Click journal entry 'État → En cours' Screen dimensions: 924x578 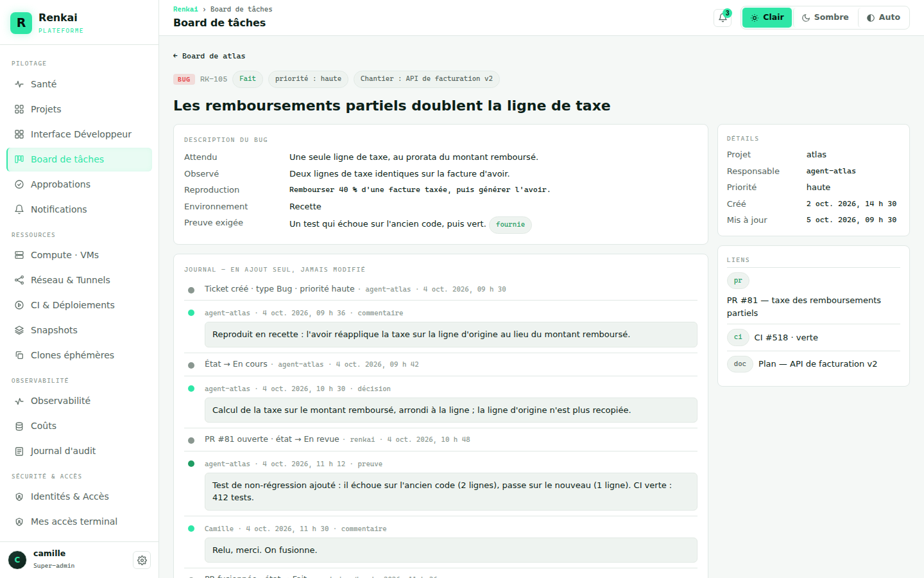click(x=236, y=364)
